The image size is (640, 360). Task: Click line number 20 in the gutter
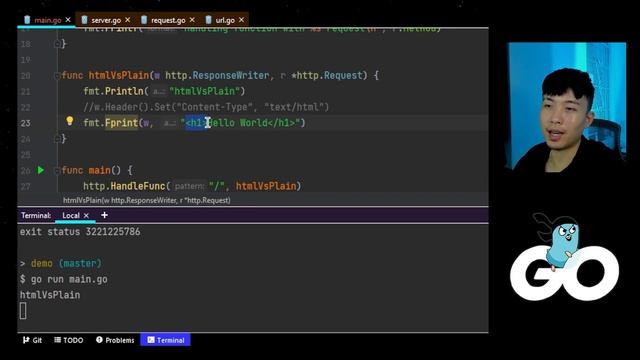(25, 76)
